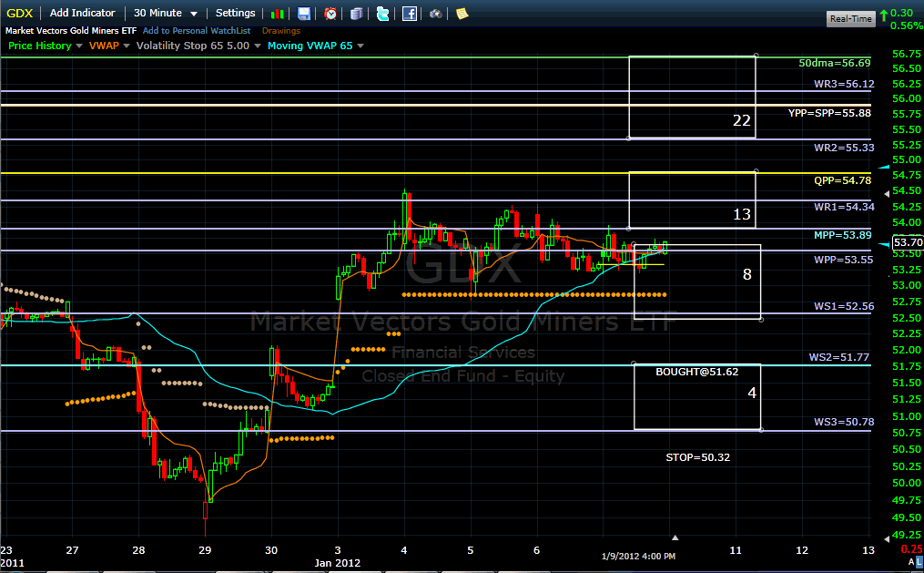Click the 0.56% percent change value

click(907, 26)
